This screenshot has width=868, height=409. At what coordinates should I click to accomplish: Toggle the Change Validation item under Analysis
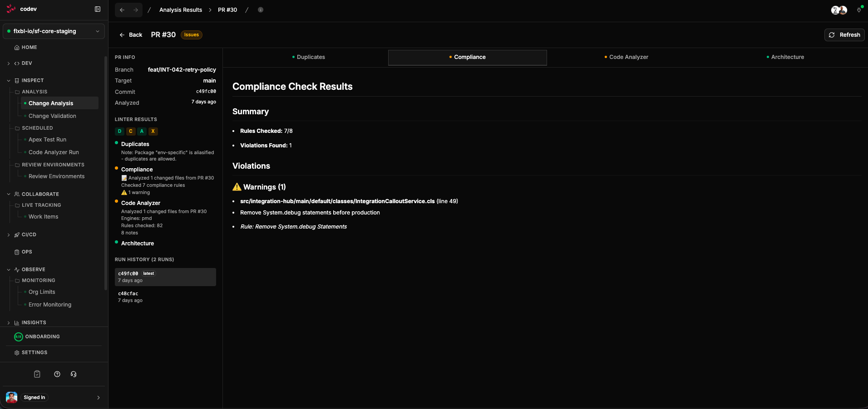[x=52, y=116]
